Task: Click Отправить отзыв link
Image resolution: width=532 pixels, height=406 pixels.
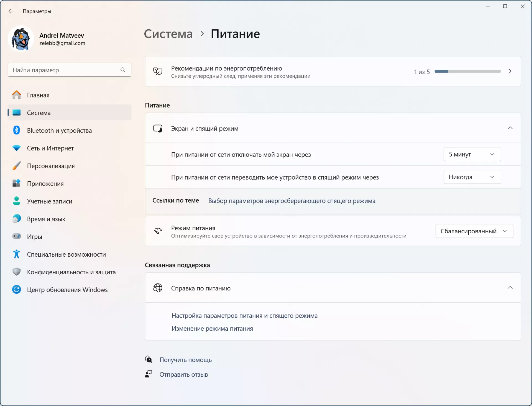Action: 184,374
